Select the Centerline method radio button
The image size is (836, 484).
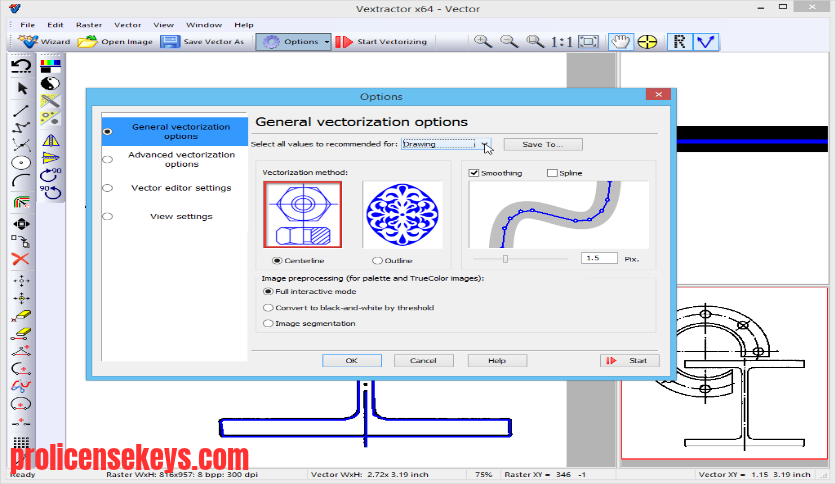click(x=277, y=261)
